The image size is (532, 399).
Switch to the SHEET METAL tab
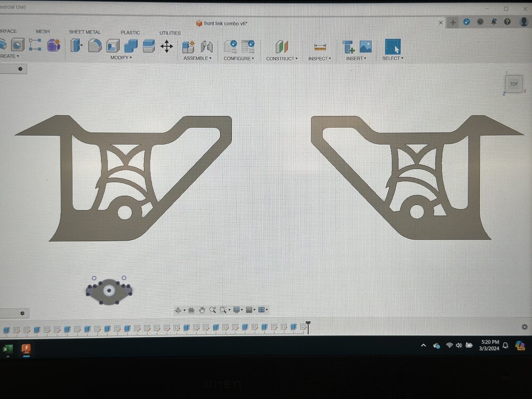coord(85,32)
